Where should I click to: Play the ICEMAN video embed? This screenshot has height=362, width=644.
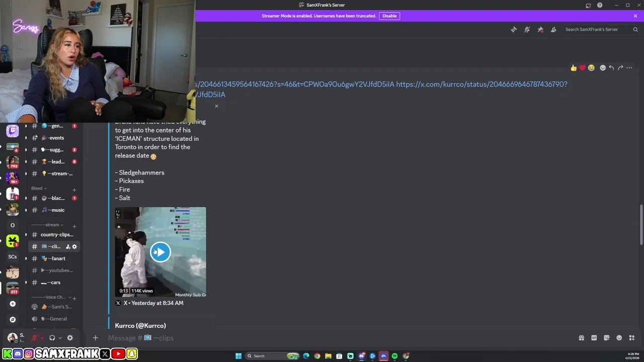160,252
